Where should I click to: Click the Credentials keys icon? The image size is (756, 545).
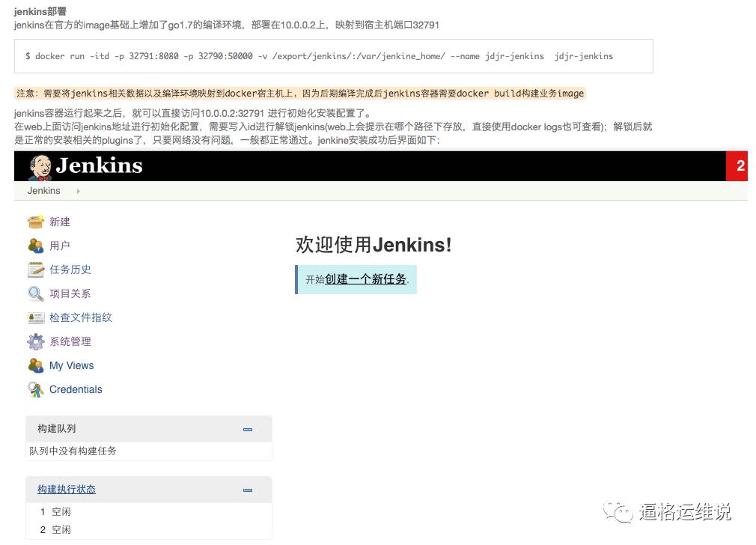tap(36, 390)
